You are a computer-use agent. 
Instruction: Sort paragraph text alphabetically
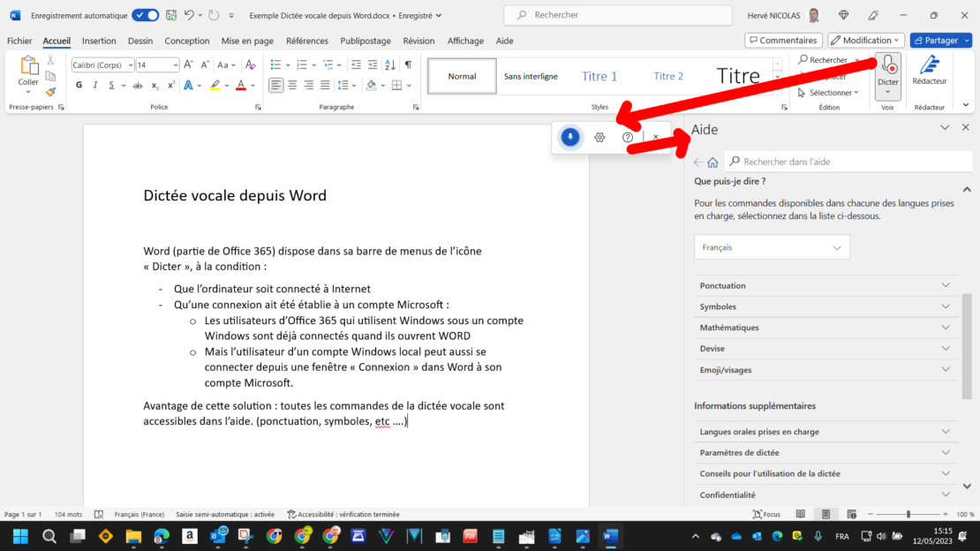pos(390,65)
